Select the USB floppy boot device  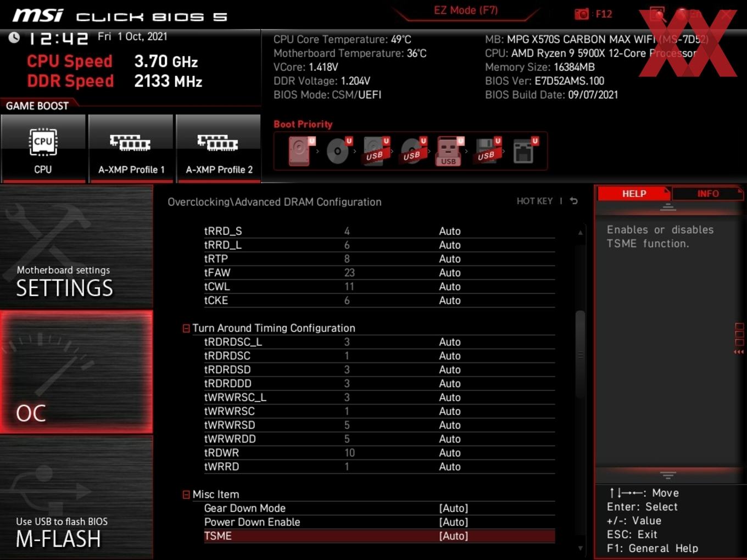pos(487,151)
